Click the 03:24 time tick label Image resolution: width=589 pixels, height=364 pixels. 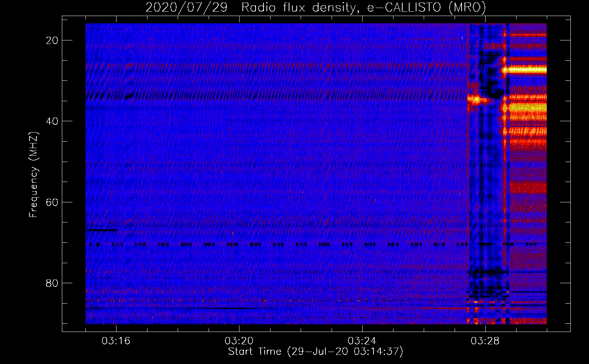click(362, 341)
